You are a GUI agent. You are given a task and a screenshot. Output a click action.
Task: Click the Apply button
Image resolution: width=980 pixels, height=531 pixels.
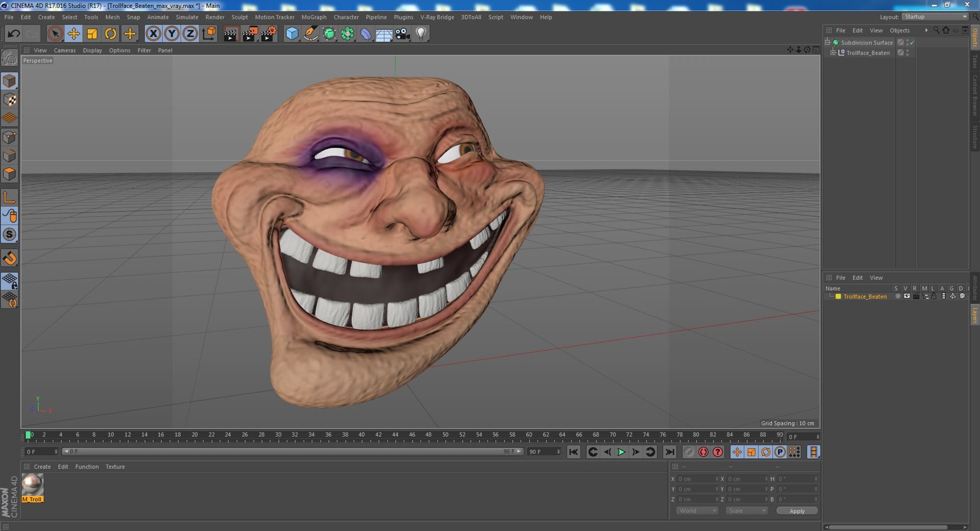point(797,511)
